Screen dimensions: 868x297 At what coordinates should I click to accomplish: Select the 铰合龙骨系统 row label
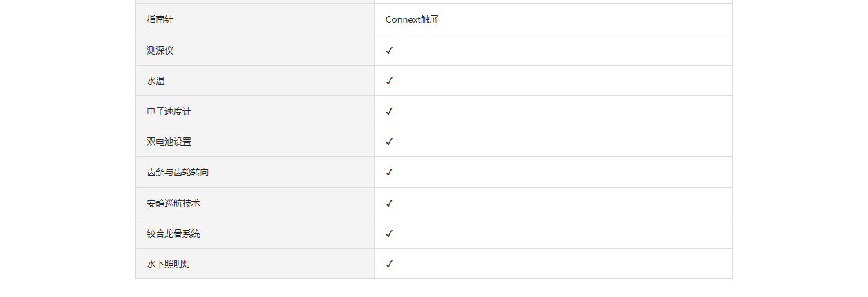[173, 233]
